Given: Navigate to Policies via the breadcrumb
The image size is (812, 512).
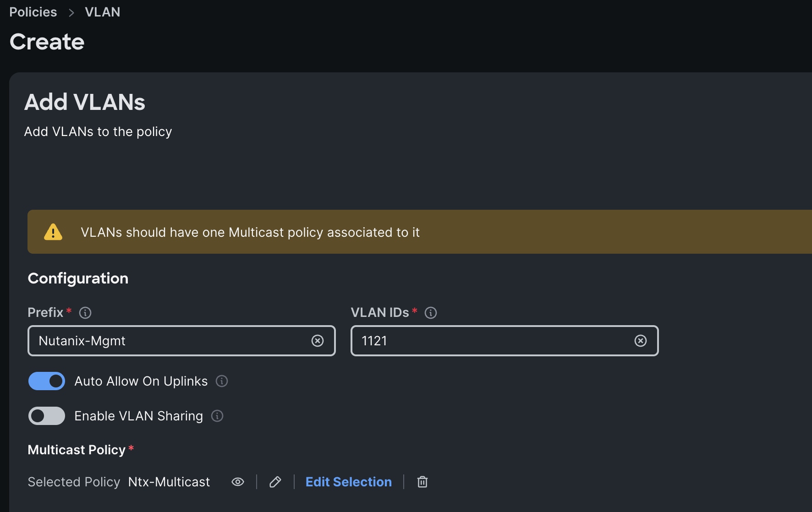Looking at the screenshot, I should [33, 12].
